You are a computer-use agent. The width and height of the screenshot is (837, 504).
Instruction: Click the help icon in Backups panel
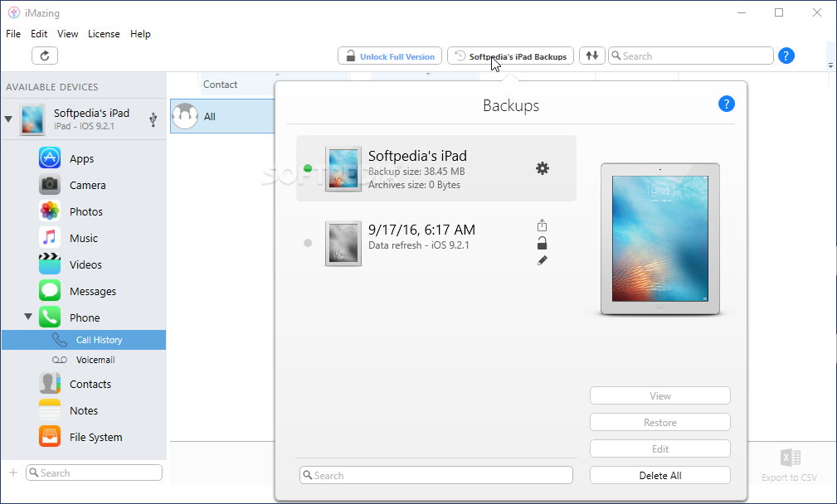[726, 104]
